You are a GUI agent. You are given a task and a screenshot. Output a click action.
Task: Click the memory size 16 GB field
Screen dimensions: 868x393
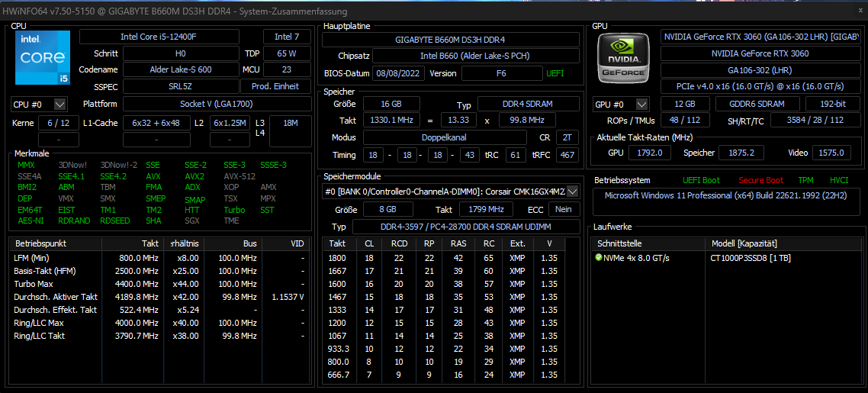(x=391, y=104)
